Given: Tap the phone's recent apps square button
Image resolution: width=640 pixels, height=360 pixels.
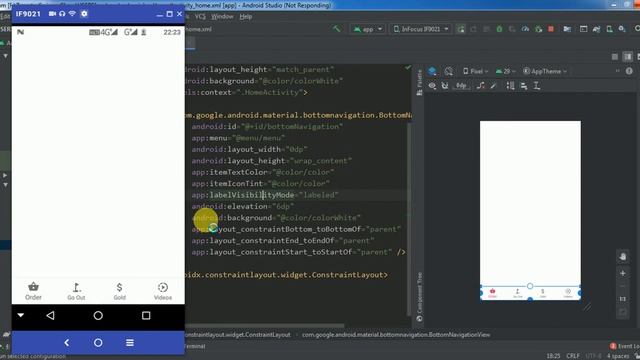Looking at the screenshot, I should [146, 316].
